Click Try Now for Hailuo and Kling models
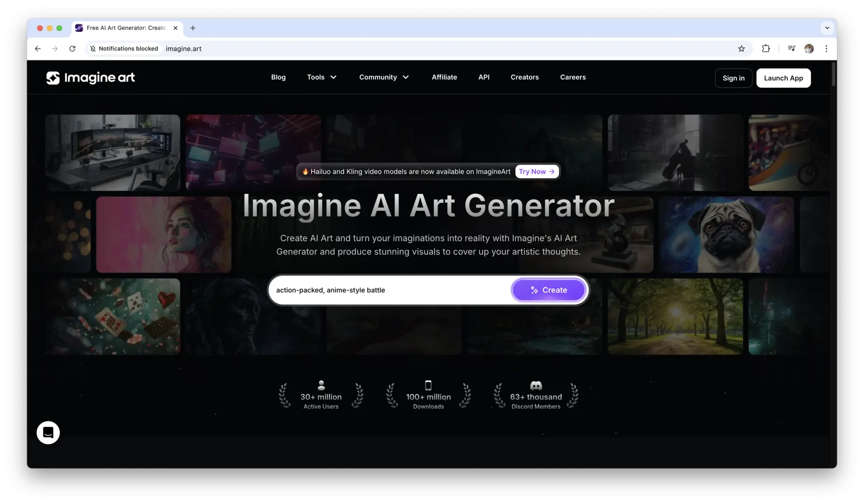 [536, 171]
